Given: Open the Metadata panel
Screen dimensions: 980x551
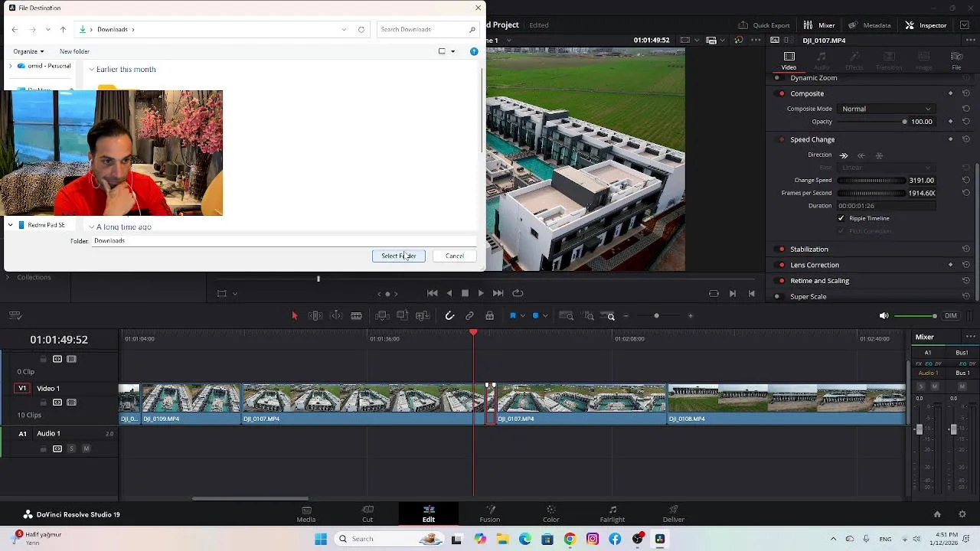Looking at the screenshot, I should click(869, 25).
